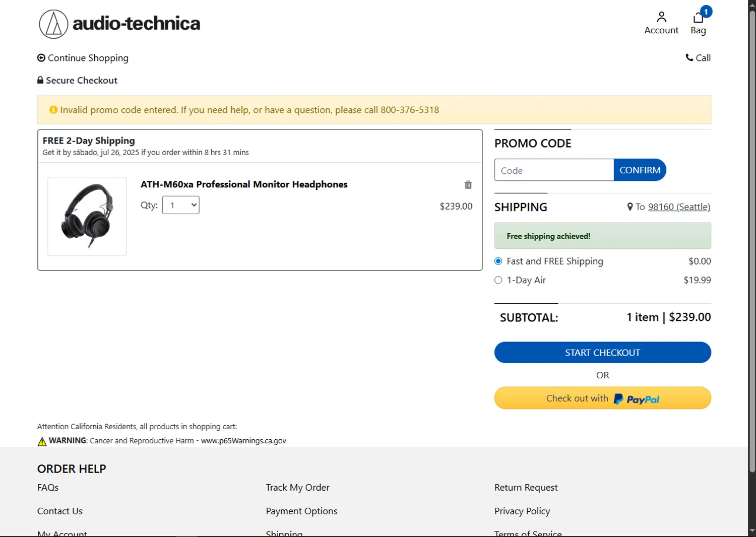Remove headphones with the trash icon
Image resolution: width=756 pixels, height=537 pixels.
pos(468,185)
